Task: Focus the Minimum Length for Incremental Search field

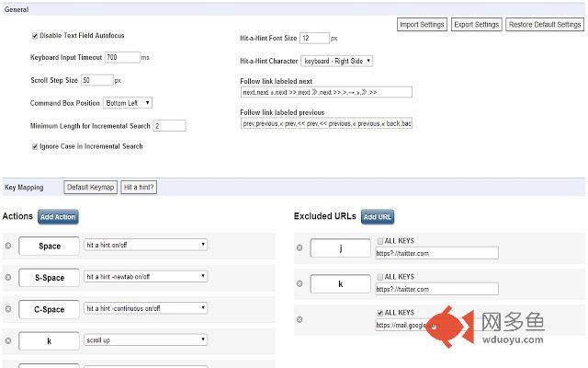Action: pos(169,126)
